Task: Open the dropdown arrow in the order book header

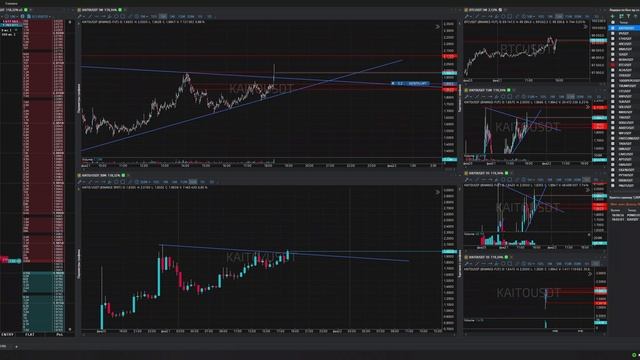Action: coord(31,10)
